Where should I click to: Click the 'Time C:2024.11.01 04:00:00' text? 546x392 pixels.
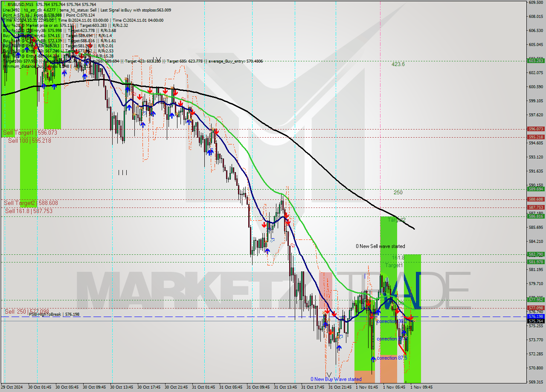138,20
